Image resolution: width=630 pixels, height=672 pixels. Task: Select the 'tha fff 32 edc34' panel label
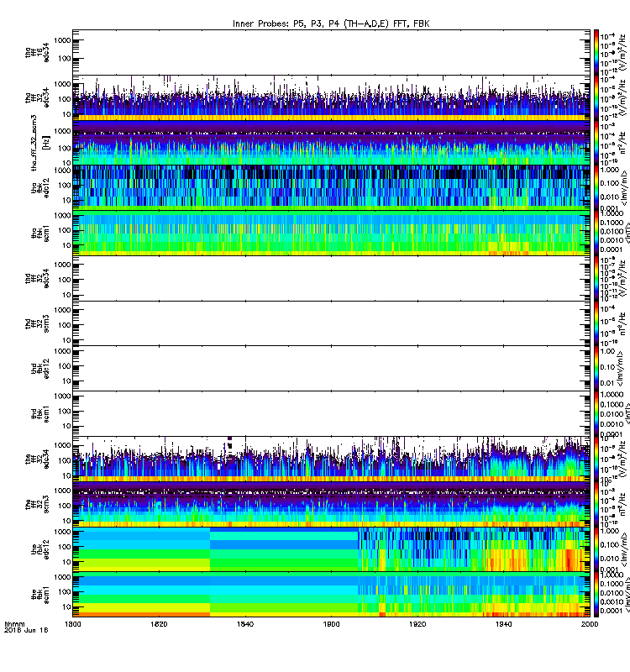[37, 97]
